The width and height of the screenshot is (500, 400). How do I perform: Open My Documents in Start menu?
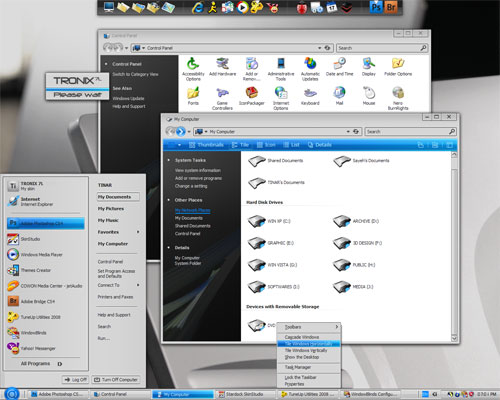[118, 197]
